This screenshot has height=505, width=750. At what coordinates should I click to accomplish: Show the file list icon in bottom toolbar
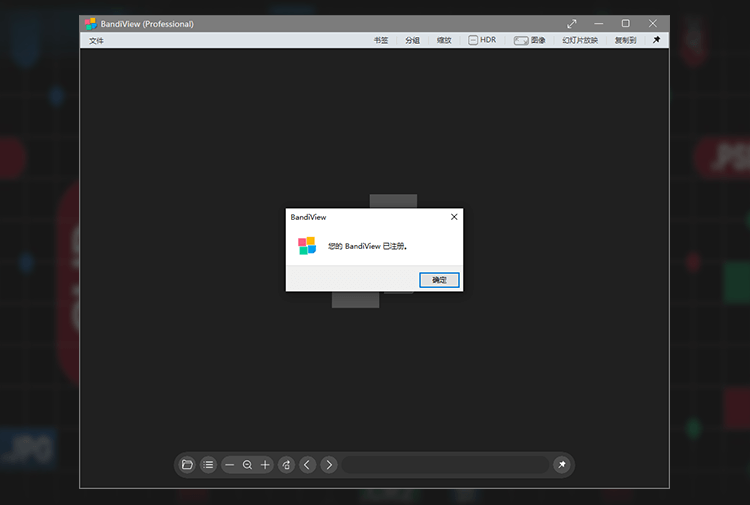click(208, 465)
